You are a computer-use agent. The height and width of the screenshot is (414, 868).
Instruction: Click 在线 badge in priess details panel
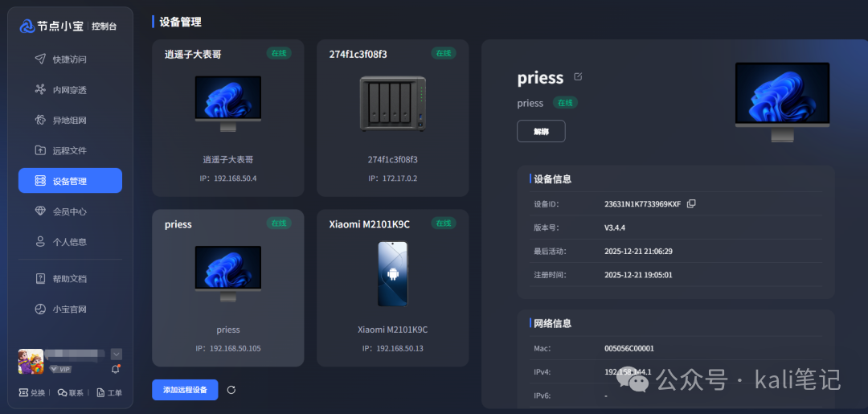pyautogui.click(x=565, y=103)
